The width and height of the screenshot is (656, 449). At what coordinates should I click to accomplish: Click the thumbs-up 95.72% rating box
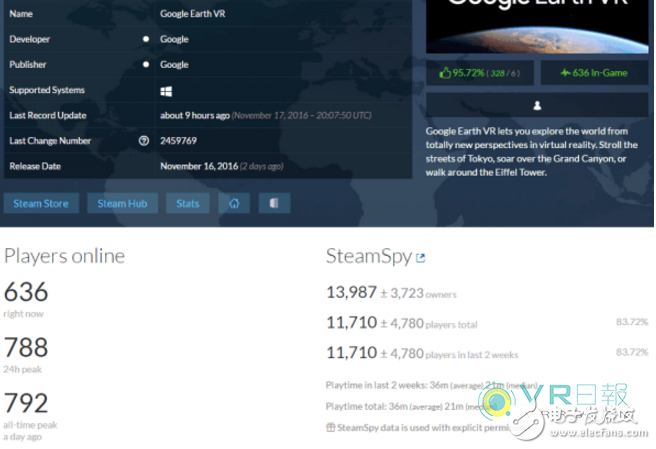coord(480,73)
